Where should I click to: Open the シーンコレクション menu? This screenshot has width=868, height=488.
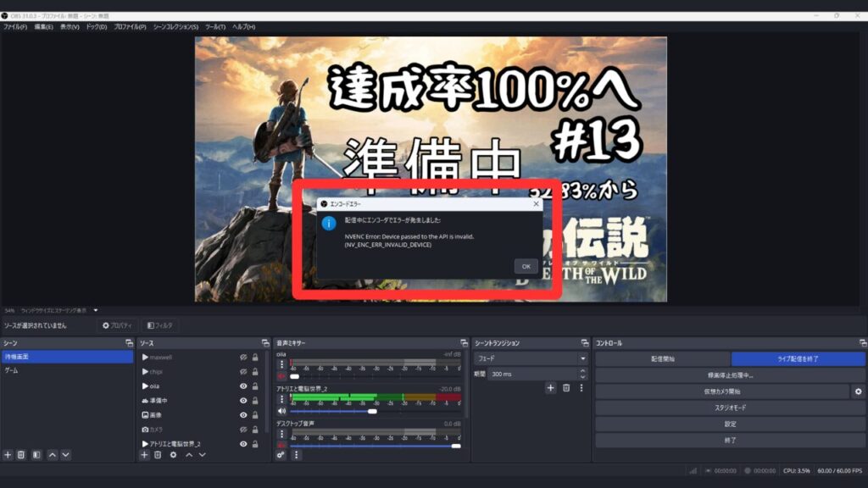coord(175,26)
